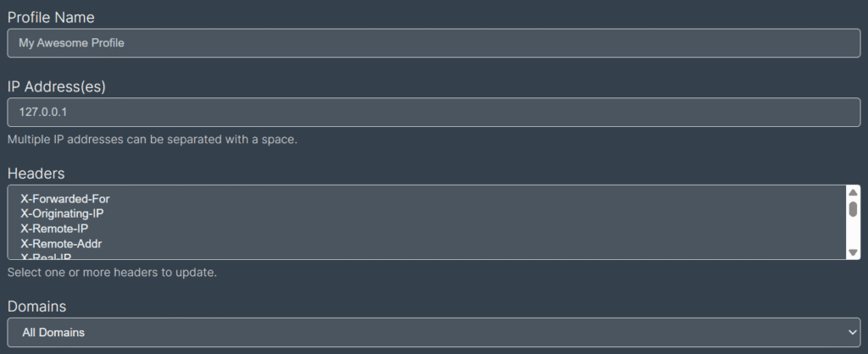Choose X-Remote-IP from the Headers list

pos(54,229)
